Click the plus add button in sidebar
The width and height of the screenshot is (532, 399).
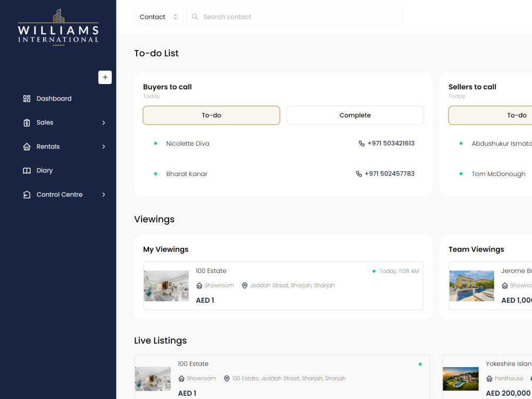[105, 77]
